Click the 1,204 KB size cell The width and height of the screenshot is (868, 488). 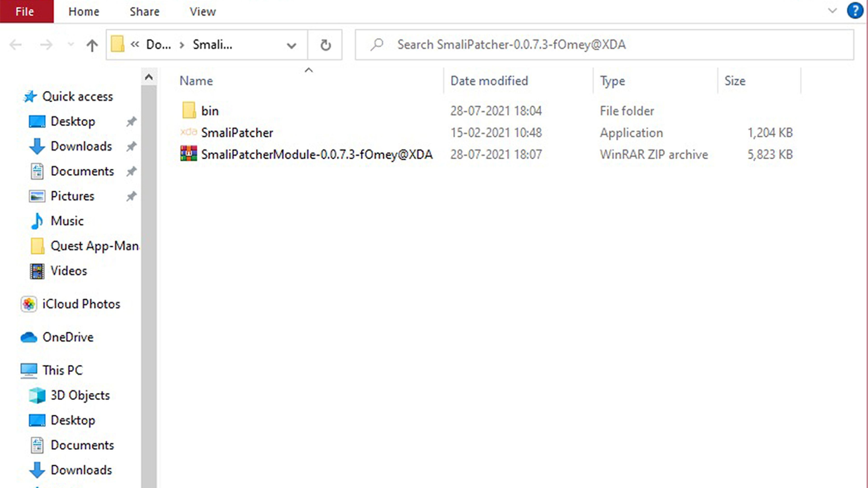[770, 133]
